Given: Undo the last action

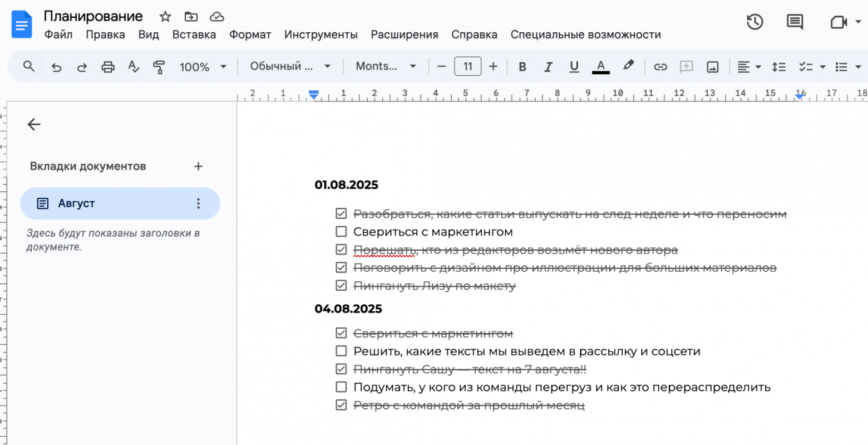Looking at the screenshot, I should (56, 66).
